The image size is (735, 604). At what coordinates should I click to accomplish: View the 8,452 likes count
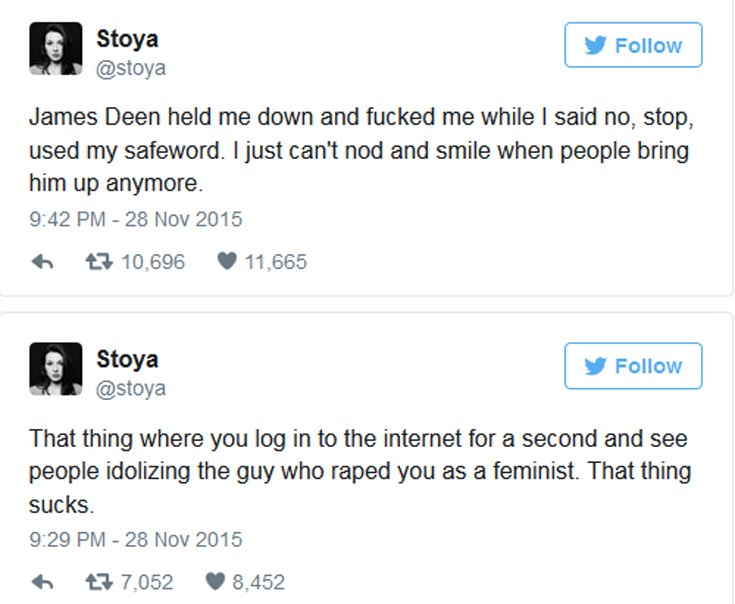click(258, 582)
